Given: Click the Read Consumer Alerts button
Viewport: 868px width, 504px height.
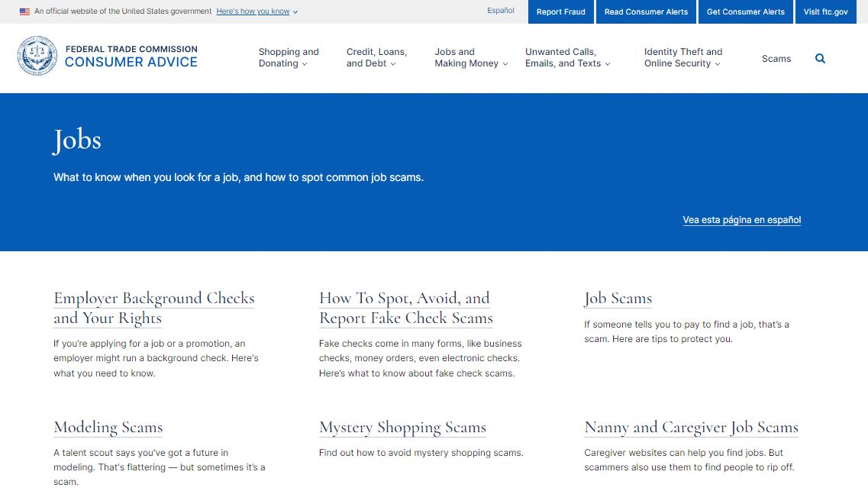Looking at the screenshot, I should click(x=646, y=11).
